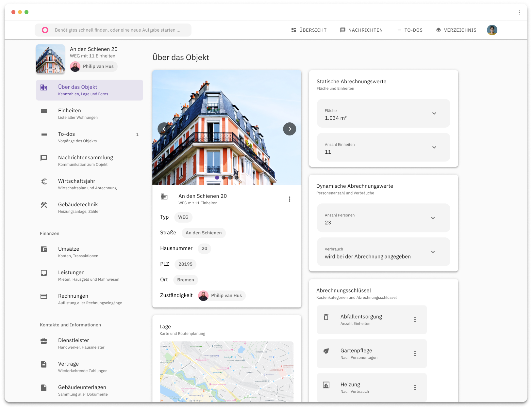Click the Dienstleister briefcase icon
This screenshot has width=532, height=408.
(x=44, y=341)
